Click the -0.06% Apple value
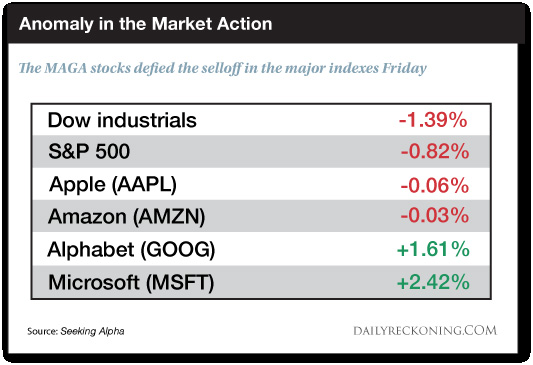The height and width of the screenshot is (365, 533). [435, 186]
